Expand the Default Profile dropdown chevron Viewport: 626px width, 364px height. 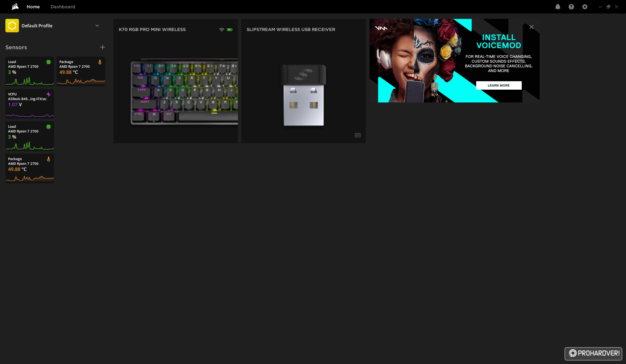(x=97, y=26)
